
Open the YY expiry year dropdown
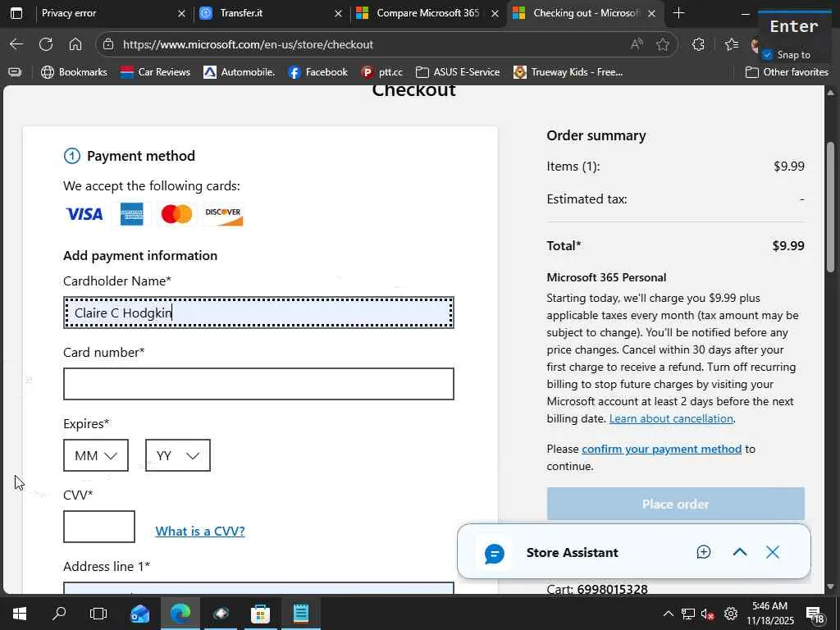(178, 455)
